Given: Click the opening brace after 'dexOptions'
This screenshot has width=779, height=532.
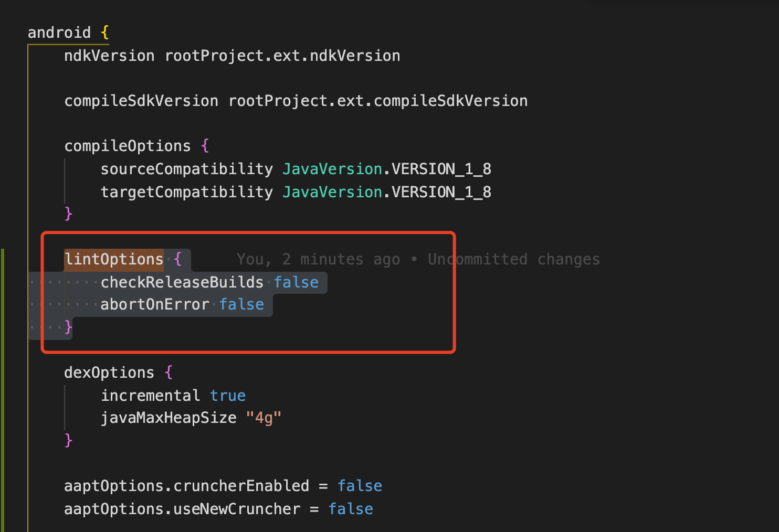Looking at the screenshot, I should click(x=169, y=373).
